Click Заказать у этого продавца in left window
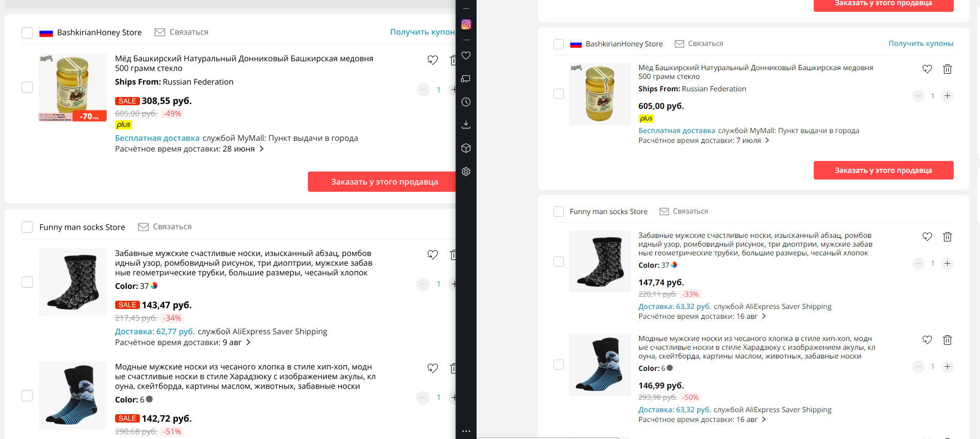Viewport: 980px width, 439px height. click(x=382, y=182)
